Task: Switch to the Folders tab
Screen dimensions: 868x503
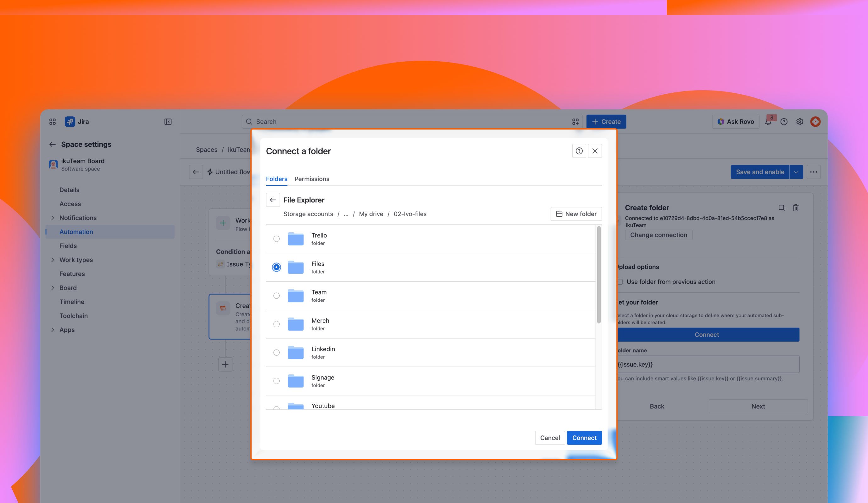Action: (276, 179)
